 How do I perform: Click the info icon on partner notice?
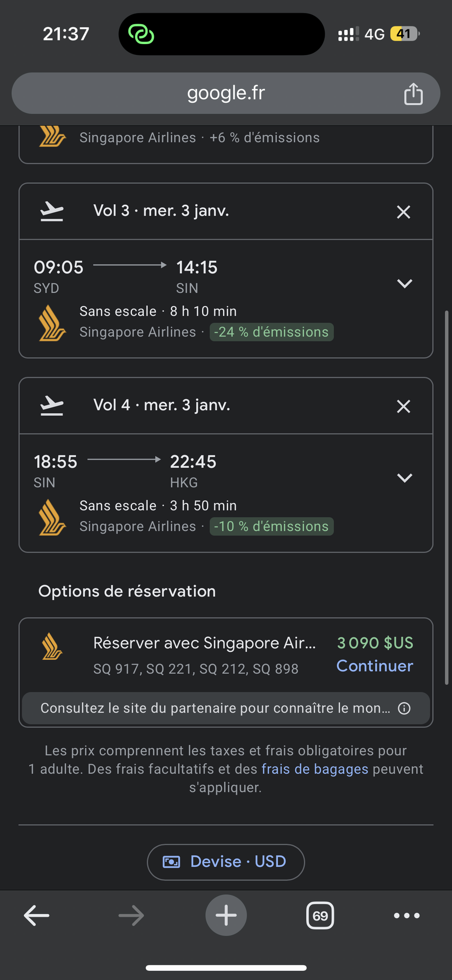point(404,708)
